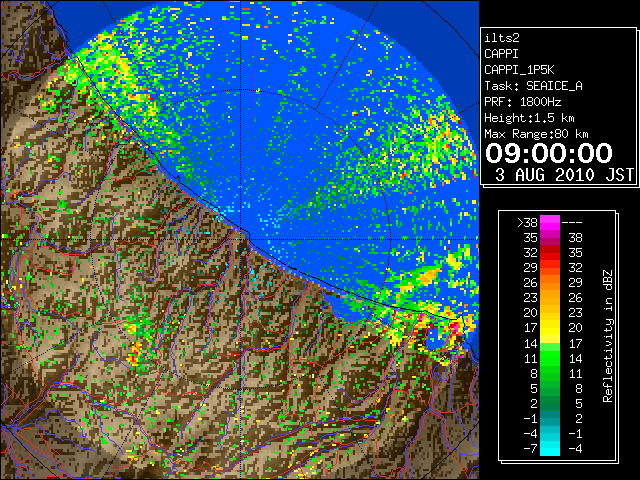Select the PRF: 1800Hz text
This screenshot has height=480, width=640.
[522, 102]
